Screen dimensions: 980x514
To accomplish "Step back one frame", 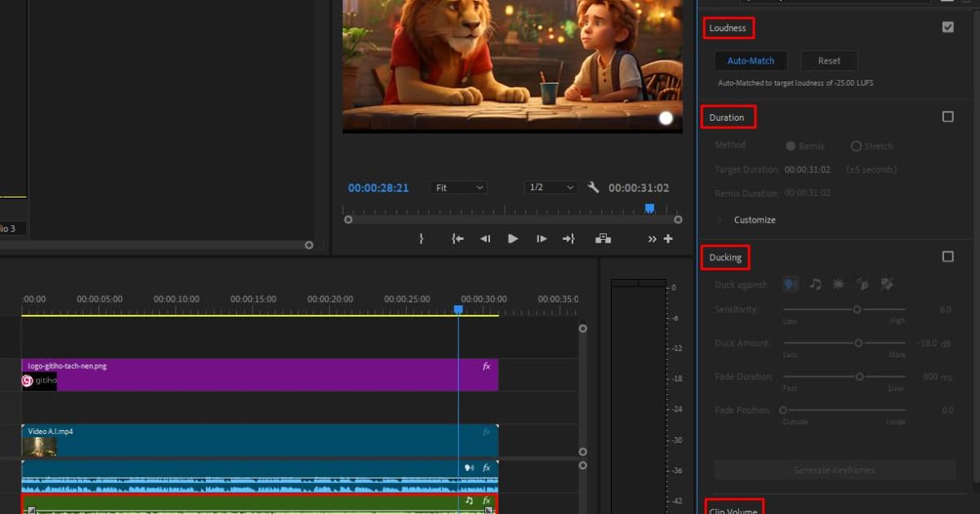I will coord(485,239).
